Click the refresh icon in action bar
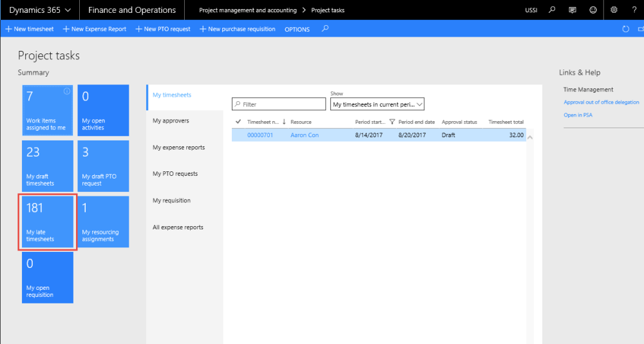644x344 pixels. (x=625, y=29)
